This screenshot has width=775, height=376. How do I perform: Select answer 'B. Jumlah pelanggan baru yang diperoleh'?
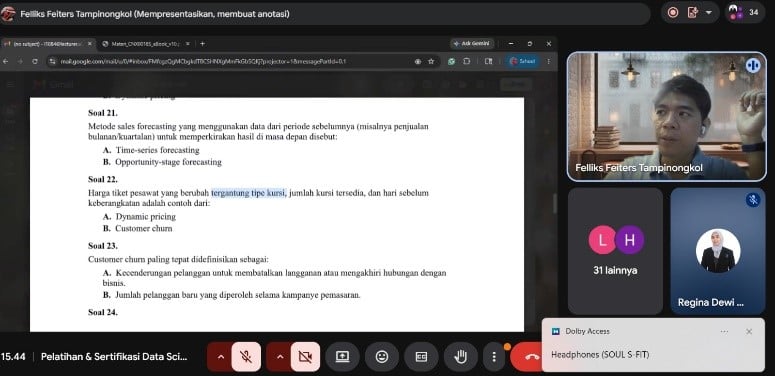pos(231,295)
